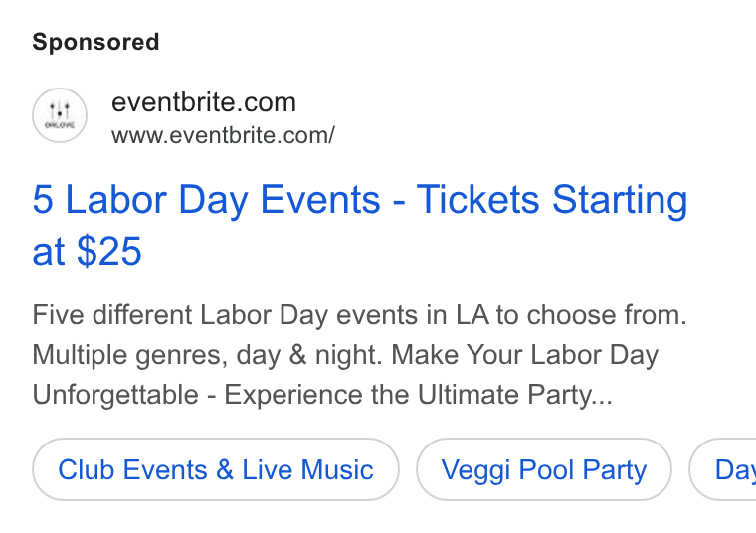Open the 5 Labor Day Events headline
Viewport: 756px width, 533px height.
click(x=360, y=200)
